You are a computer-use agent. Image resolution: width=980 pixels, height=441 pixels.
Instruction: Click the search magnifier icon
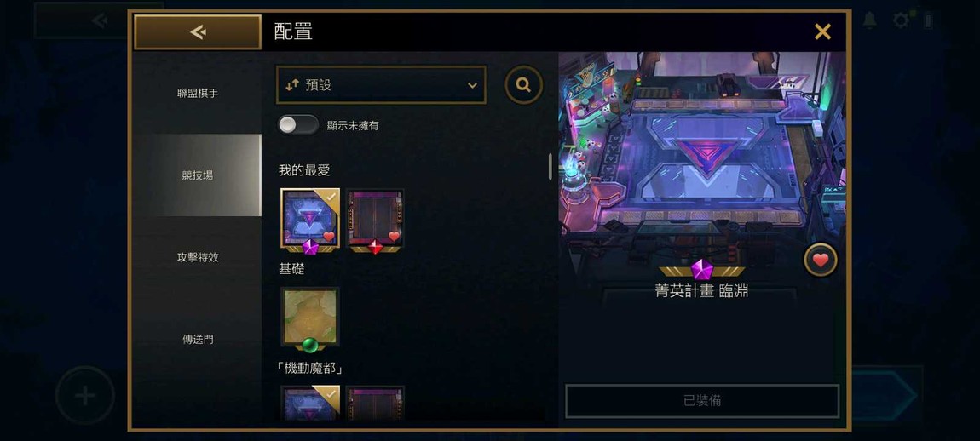pyautogui.click(x=524, y=85)
